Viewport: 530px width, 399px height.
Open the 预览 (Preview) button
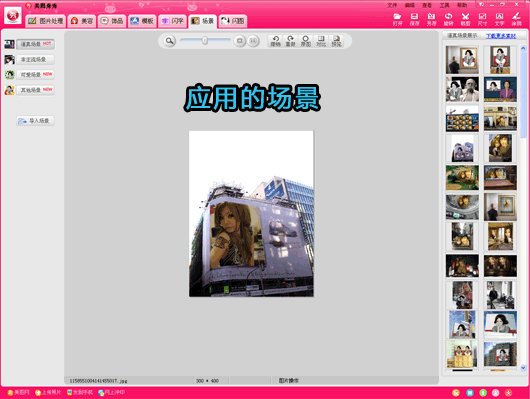pos(336,41)
